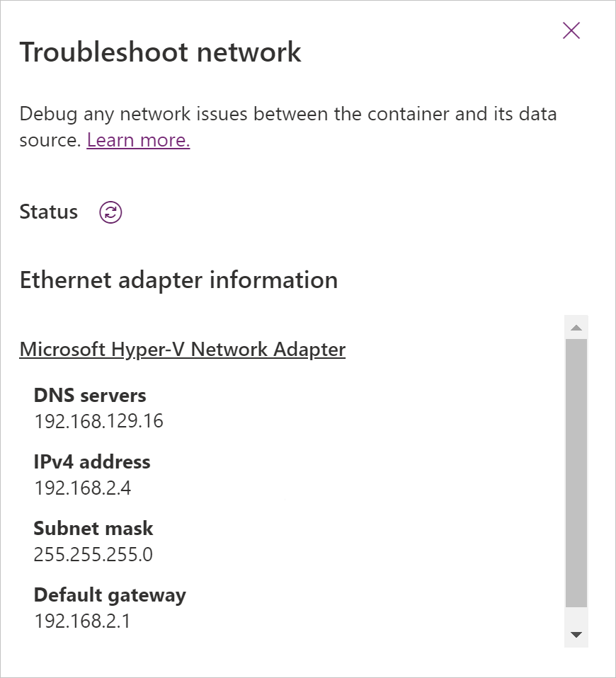Select the DNS servers value 192.168.129.16
The image size is (616, 678).
98,420
